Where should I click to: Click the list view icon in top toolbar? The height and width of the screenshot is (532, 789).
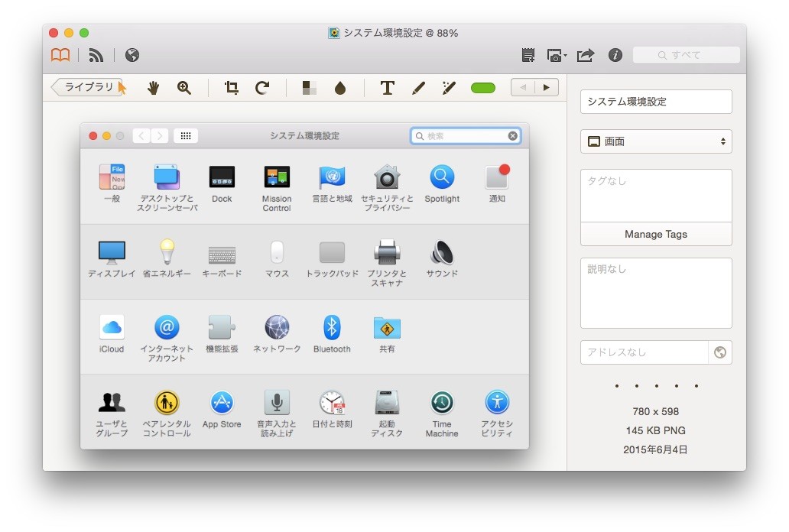(x=528, y=55)
